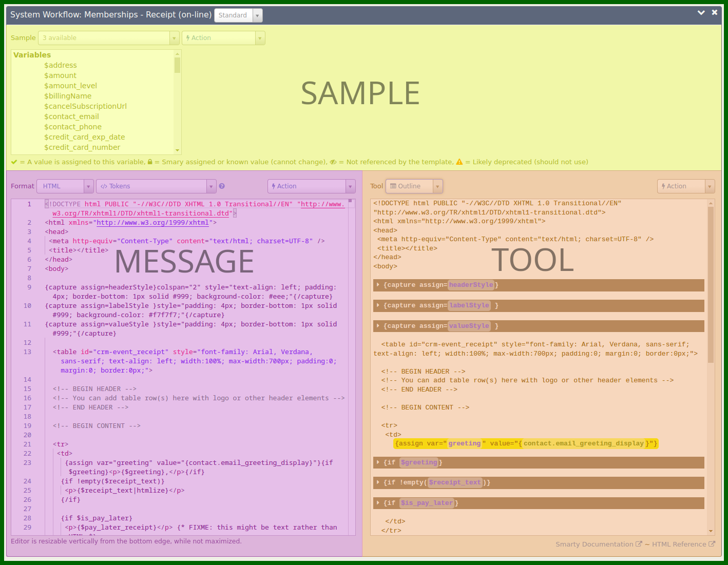
Task: Open the Smarty Documentation link
Action: [598, 544]
